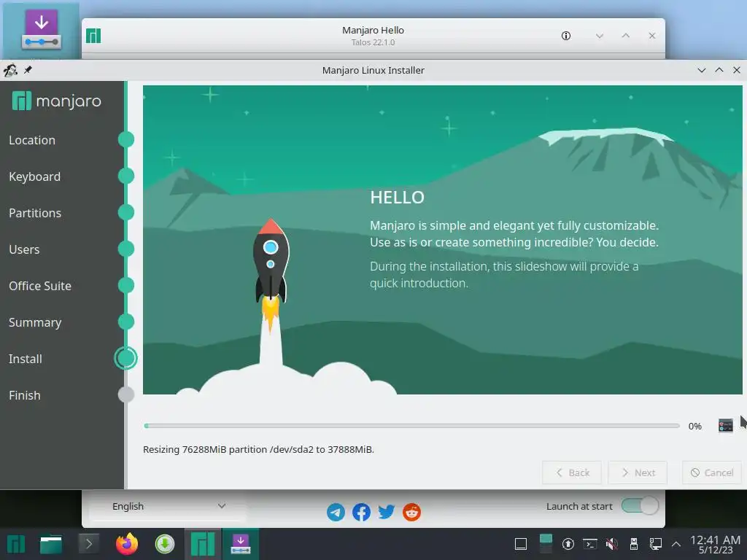This screenshot has height=560, width=747.
Task: Open the virtual desktop pager
Action: [546, 544]
